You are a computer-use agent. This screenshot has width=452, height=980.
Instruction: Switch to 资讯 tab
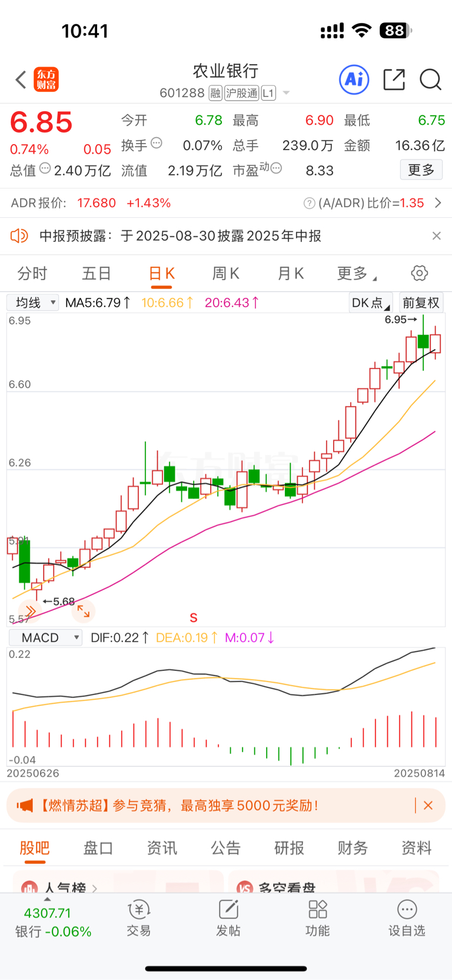pyautogui.click(x=162, y=848)
